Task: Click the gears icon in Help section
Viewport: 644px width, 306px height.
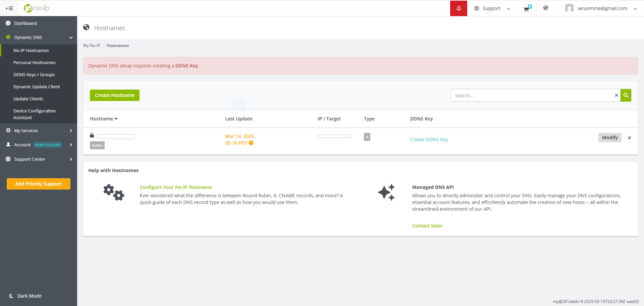Action: tap(114, 193)
